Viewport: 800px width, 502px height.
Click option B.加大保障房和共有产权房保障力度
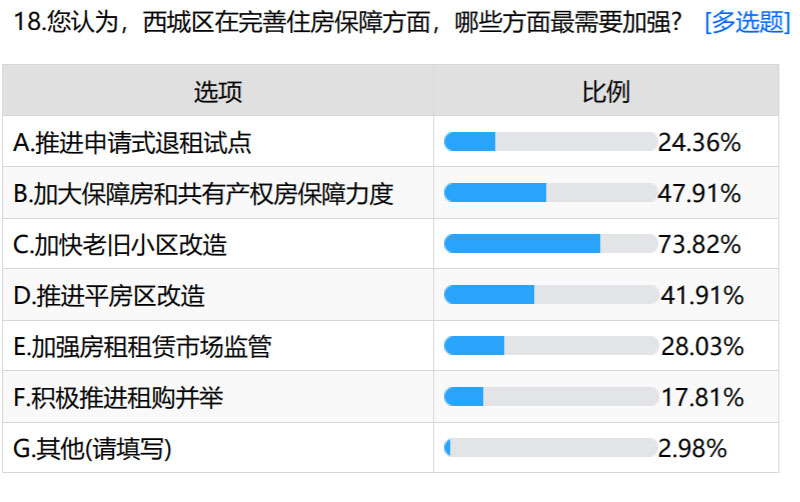click(203, 193)
